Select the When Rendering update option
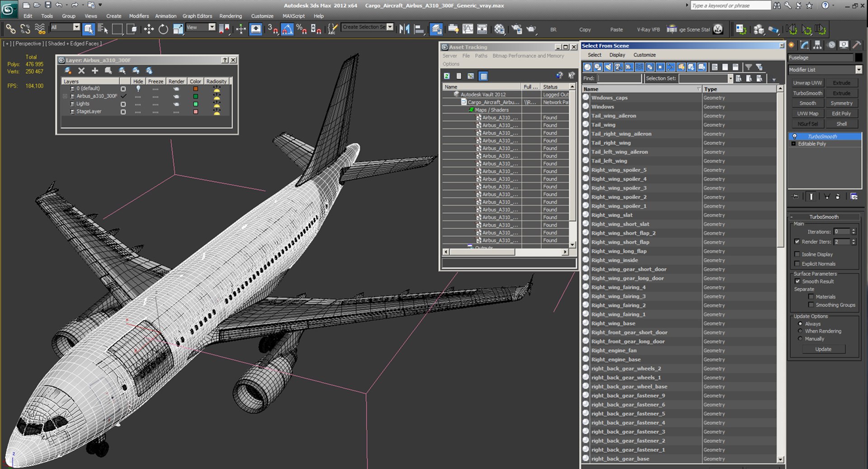The height and width of the screenshot is (469, 868). (x=800, y=331)
